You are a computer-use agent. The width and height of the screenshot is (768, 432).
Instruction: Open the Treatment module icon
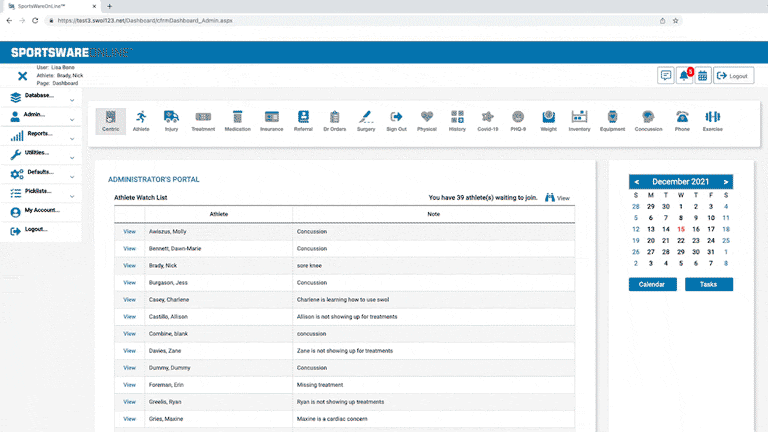point(203,121)
